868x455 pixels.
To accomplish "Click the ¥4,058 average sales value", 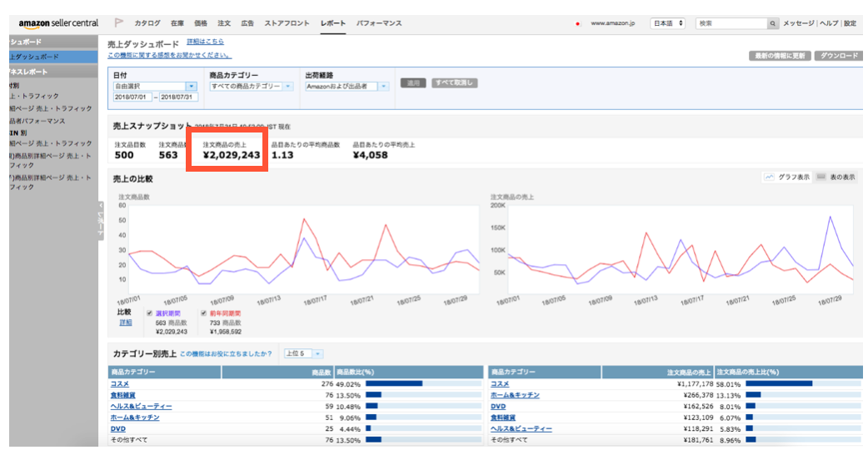I will point(371,156).
